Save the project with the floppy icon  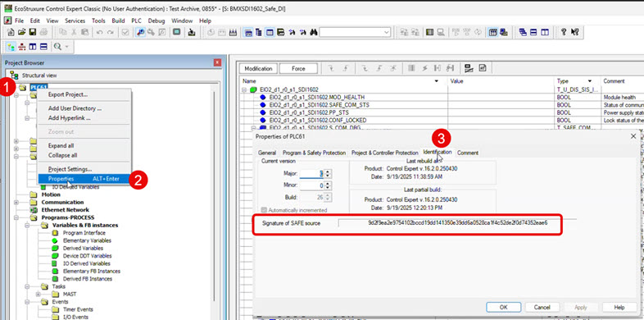(32, 32)
